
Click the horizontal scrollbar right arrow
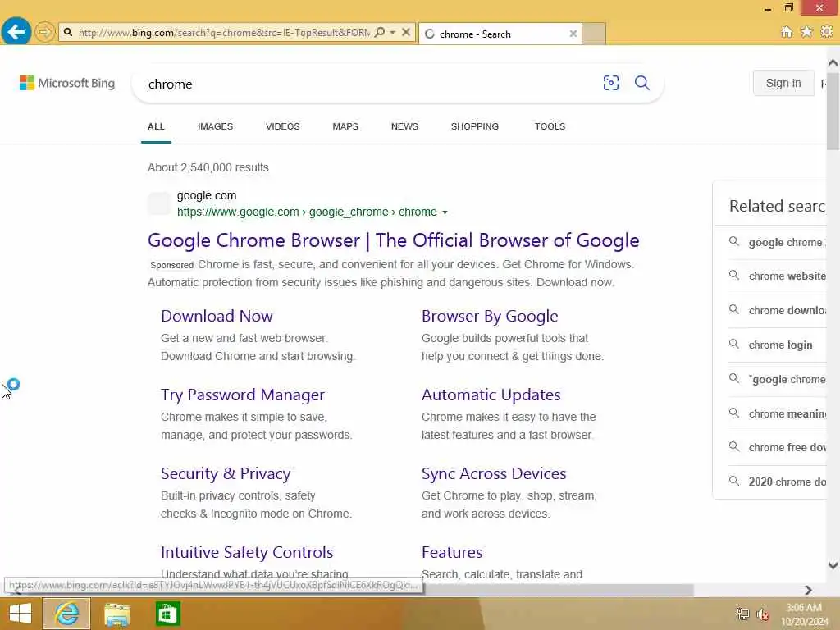click(x=808, y=590)
